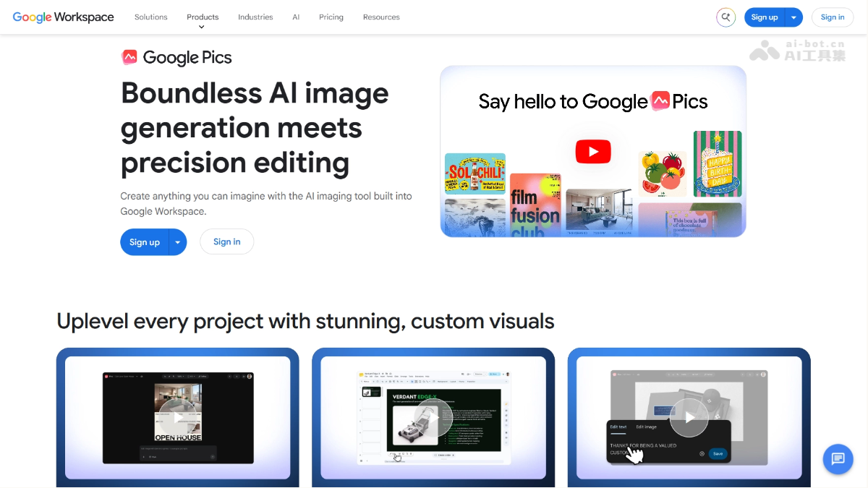Click the Pics icon in video title
Screen dimensions: 868x488
[x=660, y=101]
